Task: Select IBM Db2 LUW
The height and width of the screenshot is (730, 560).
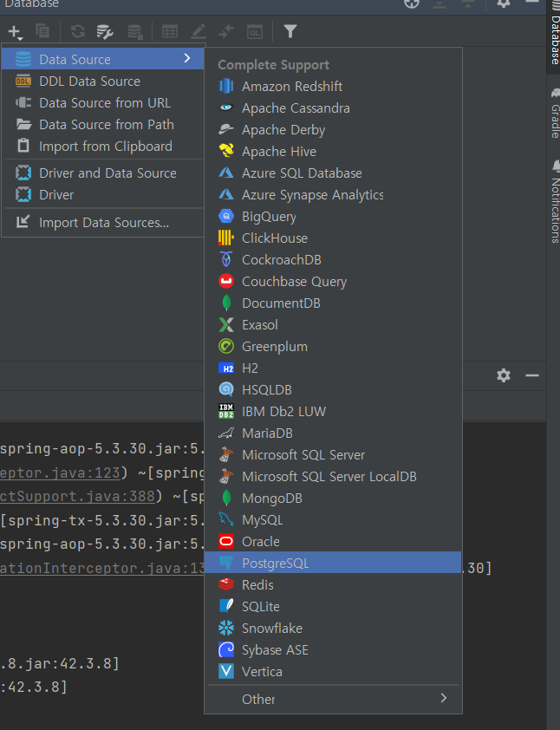Action: coord(333,412)
